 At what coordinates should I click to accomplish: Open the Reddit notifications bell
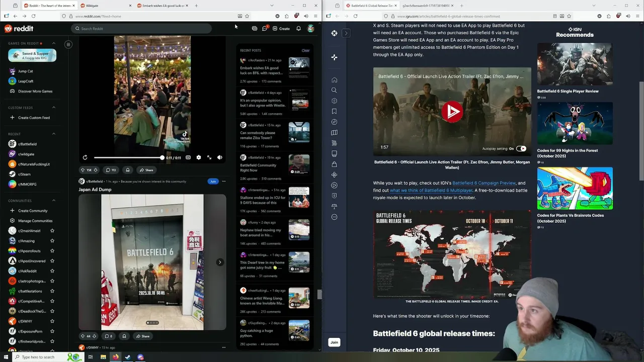tap(298, 29)
